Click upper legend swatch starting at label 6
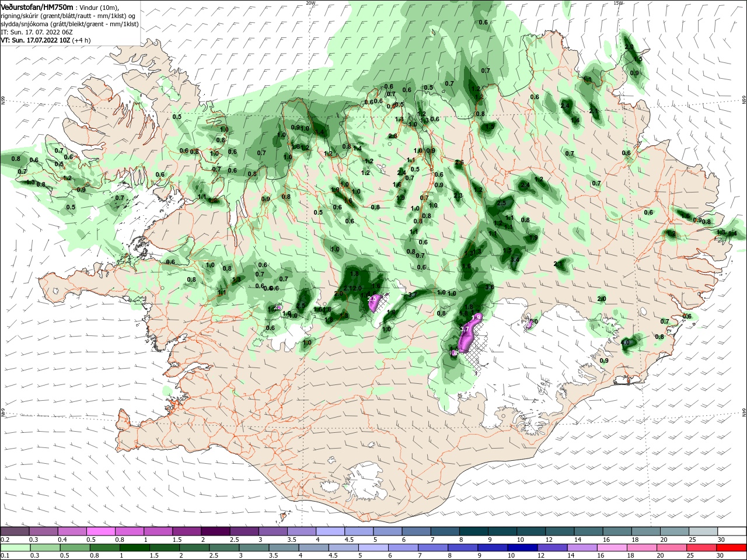747x560 pixels. click(416, 531)
